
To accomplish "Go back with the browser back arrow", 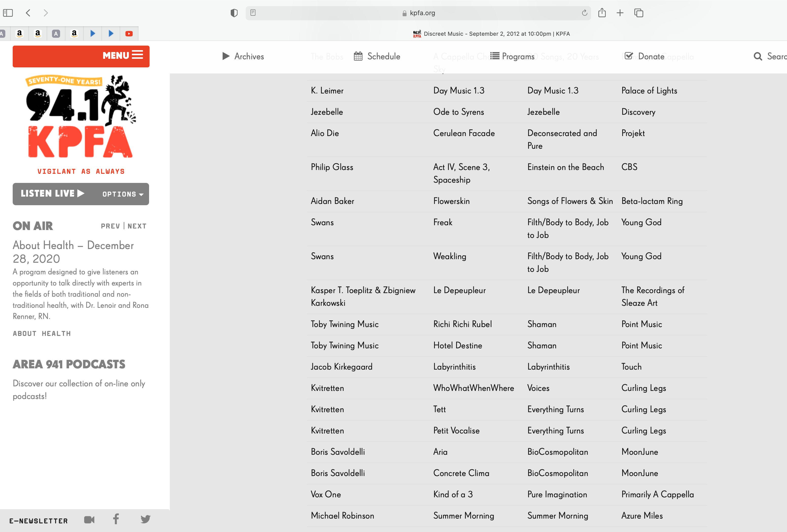I will (x=28, y=13).
